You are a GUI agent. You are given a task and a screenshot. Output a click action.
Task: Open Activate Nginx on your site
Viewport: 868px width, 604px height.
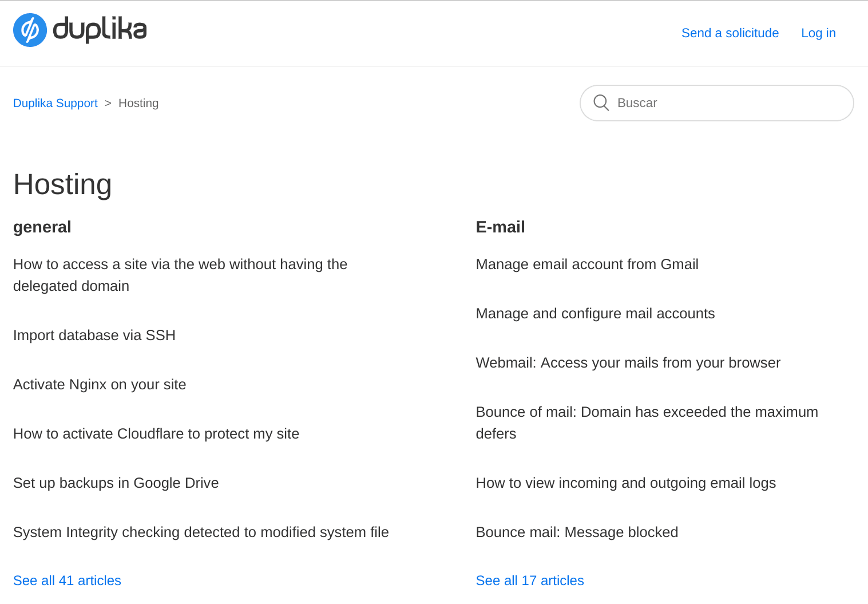pos(100,384)
